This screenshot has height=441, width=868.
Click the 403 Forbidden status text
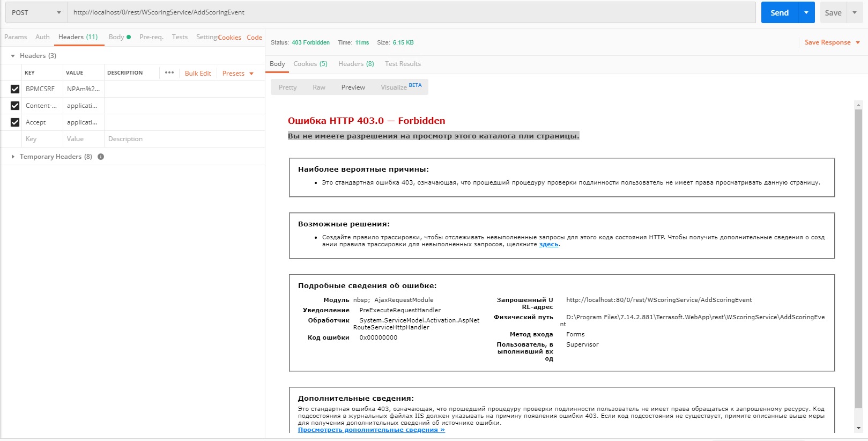310,42
